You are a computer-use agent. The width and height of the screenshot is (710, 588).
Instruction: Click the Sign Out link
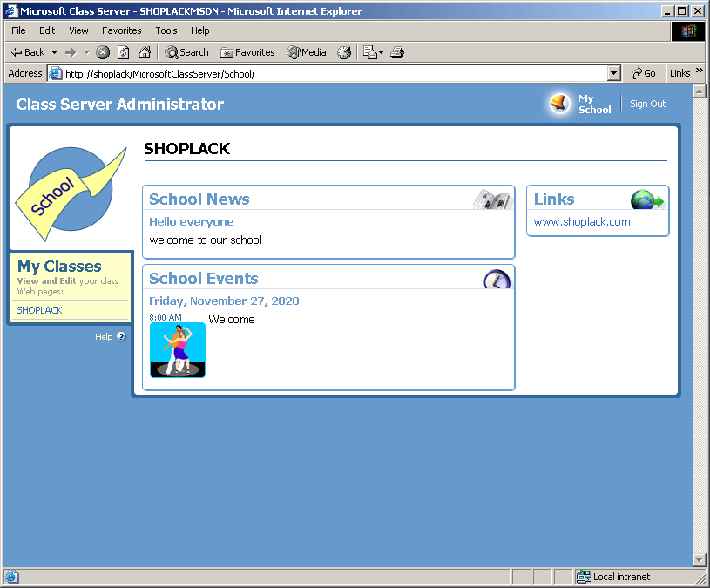click(x=647, y=104)
